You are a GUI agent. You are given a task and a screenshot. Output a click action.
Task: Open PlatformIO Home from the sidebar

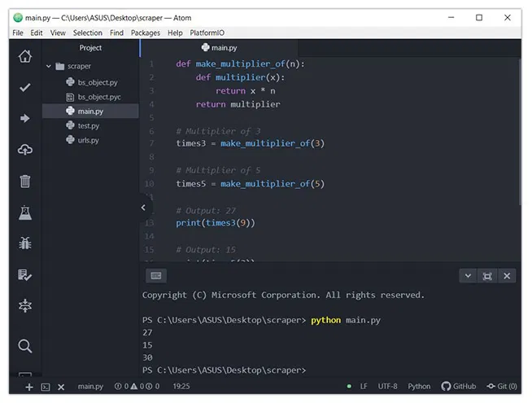pyautogui.click(x=25, y=56)
